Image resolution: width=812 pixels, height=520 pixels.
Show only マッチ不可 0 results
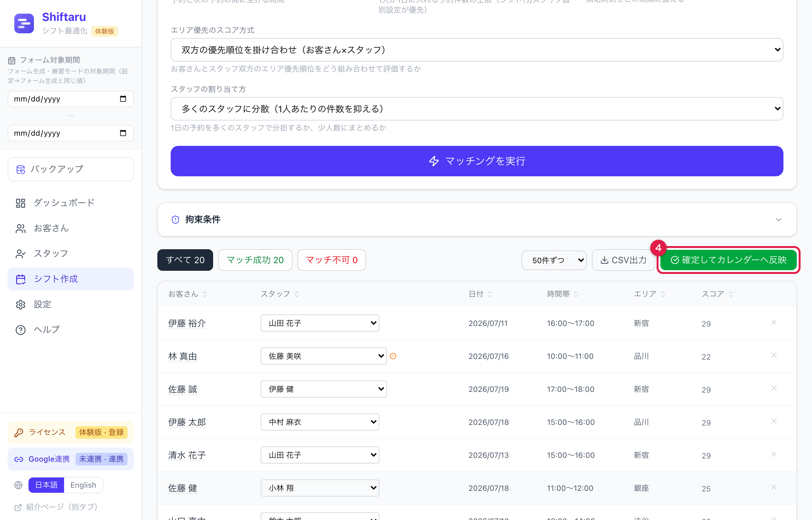click(331, 260)
